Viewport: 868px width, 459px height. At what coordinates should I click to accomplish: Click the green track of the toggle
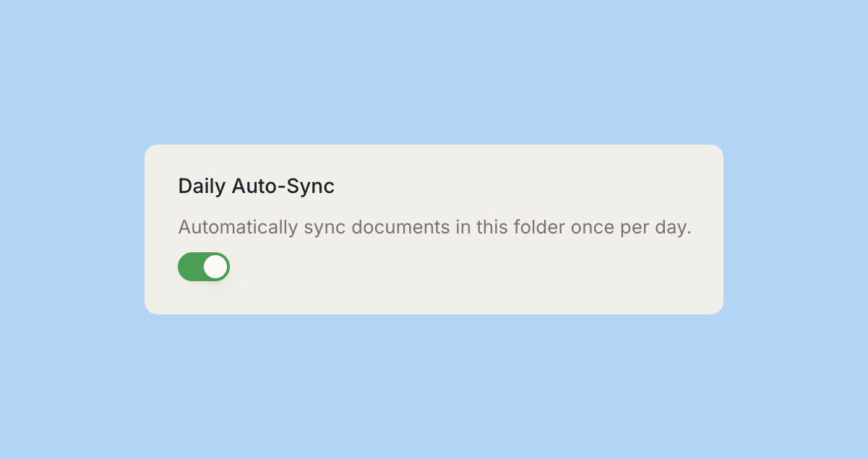pos(189,267)
